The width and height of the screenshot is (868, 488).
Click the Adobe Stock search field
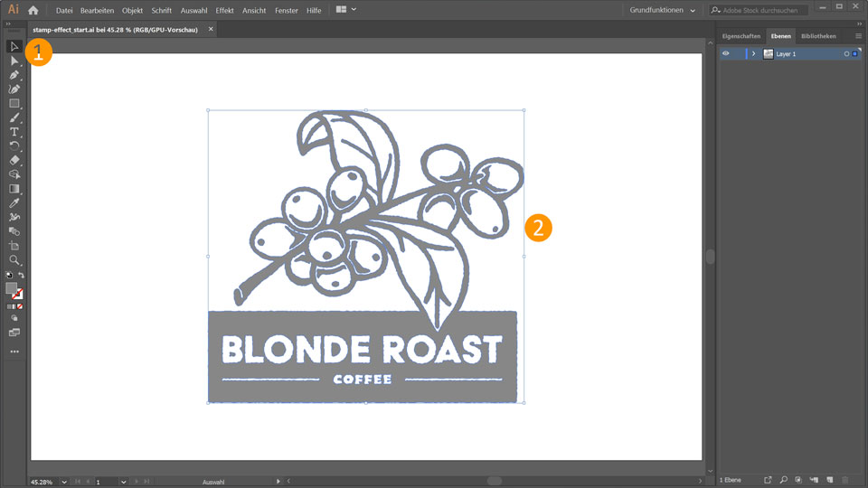click(759, 10)
